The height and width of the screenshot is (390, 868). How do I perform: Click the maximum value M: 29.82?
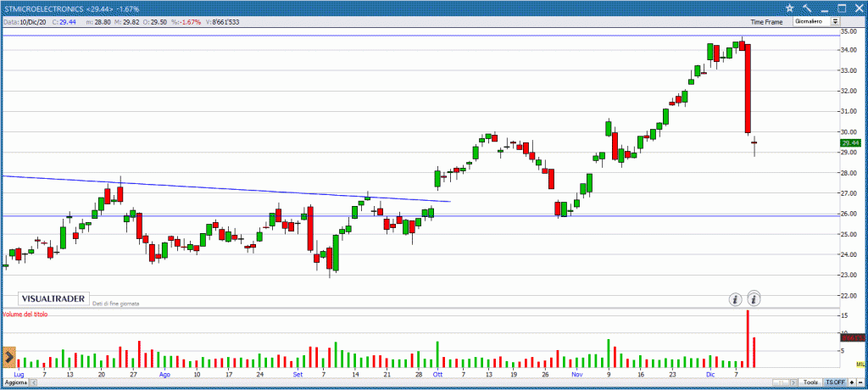tap(126, 21)
